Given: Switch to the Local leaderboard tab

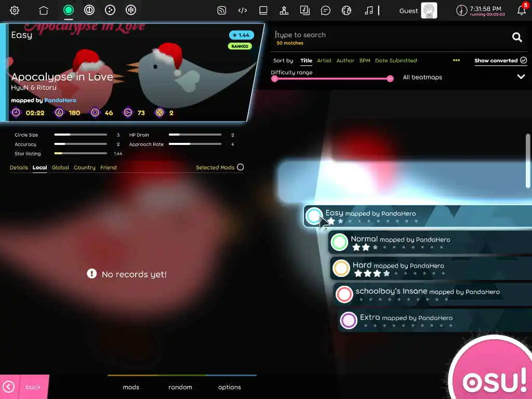Looking at the screenshot, I should tap(39, 167).
